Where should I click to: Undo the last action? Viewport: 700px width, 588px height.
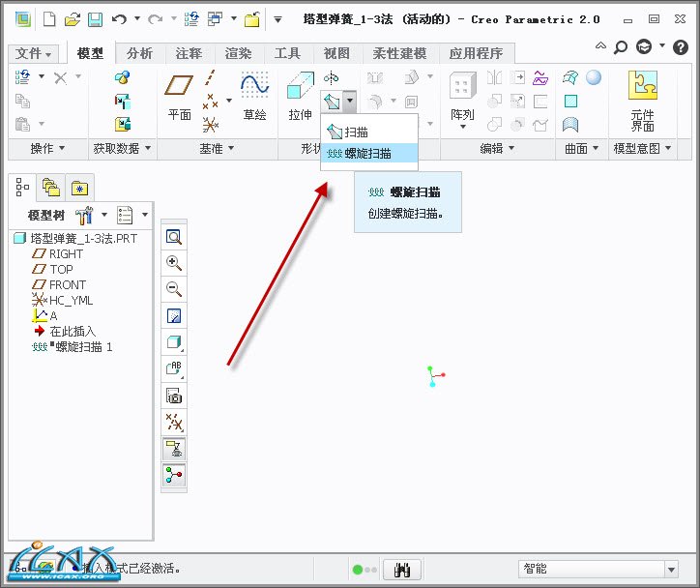point(119,19)
